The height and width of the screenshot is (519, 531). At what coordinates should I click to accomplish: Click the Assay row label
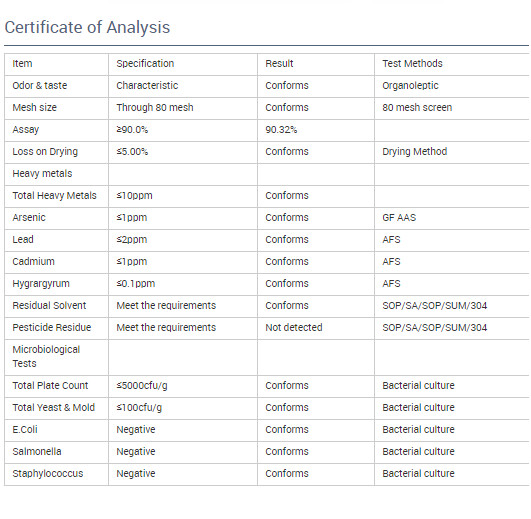pos(26,130)
